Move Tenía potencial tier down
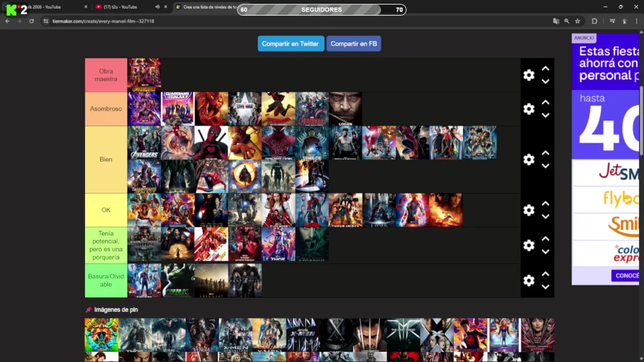This screenshot has width=644, height=362. (545, 252)
